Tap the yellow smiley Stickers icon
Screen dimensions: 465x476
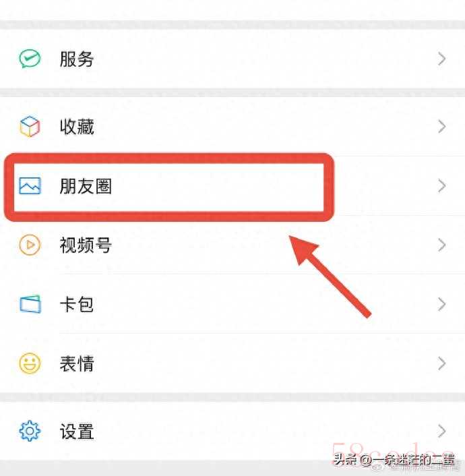coord(30,363)
